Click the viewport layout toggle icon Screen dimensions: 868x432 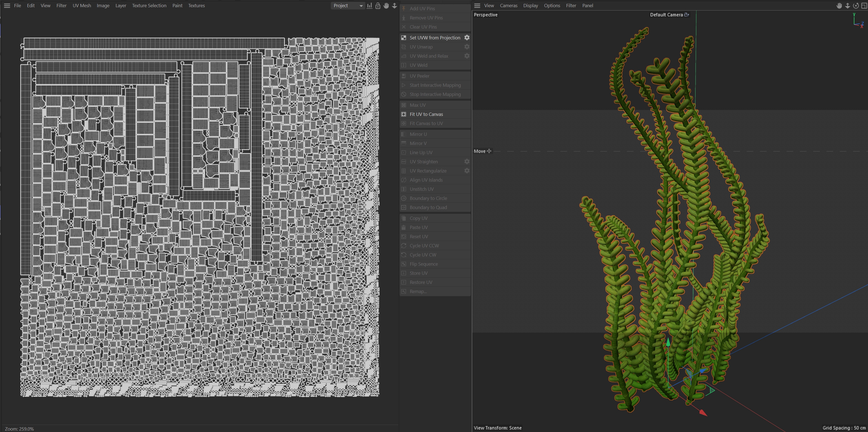pyautogui.click(x=864, y=6)
